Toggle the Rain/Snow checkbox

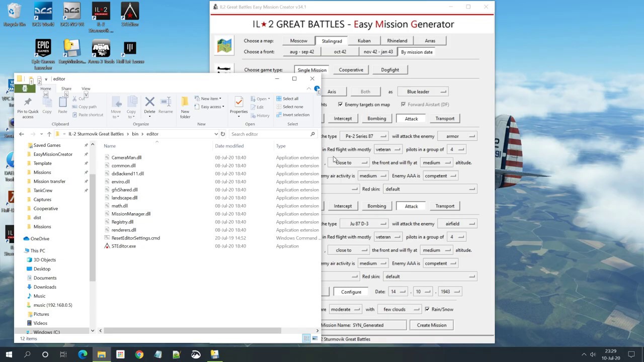point(427,309)
